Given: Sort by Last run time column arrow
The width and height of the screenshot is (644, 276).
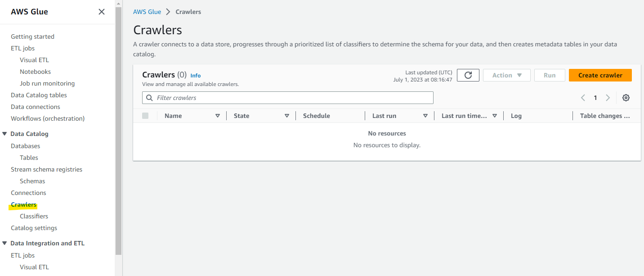Looking at the screenshot, I should tap(495, 116).
